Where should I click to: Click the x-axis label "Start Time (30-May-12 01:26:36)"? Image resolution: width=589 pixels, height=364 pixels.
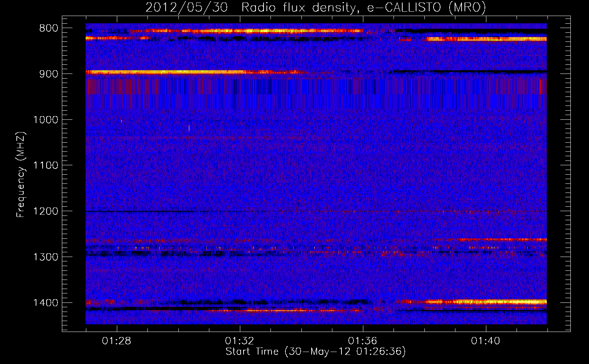[316, 352]
